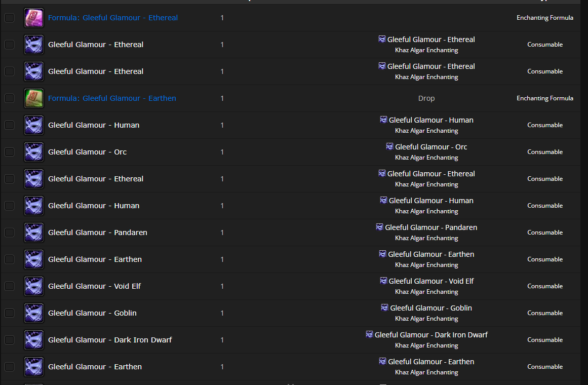The height and width of the screenshot is (385, 588).
Task: Click the small source mask icon beside Gleeful Glamour - Pandaren
Action: pos(379,227)
